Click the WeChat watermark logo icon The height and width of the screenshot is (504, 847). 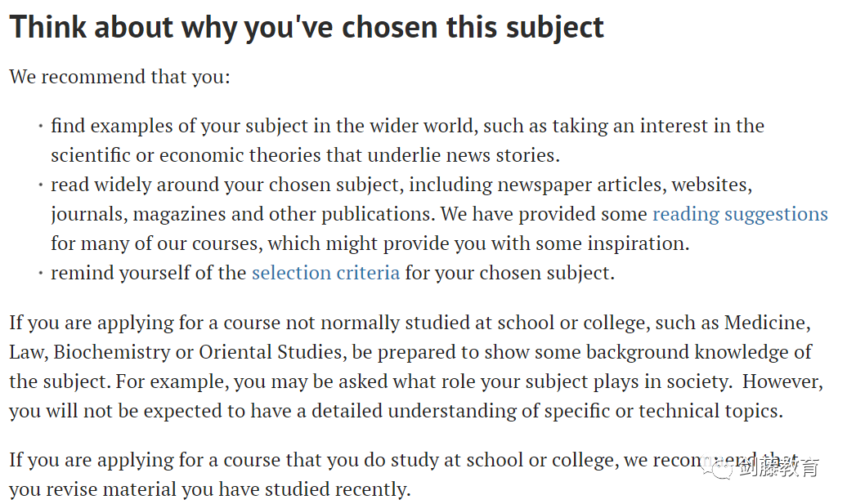pos(717,468)
